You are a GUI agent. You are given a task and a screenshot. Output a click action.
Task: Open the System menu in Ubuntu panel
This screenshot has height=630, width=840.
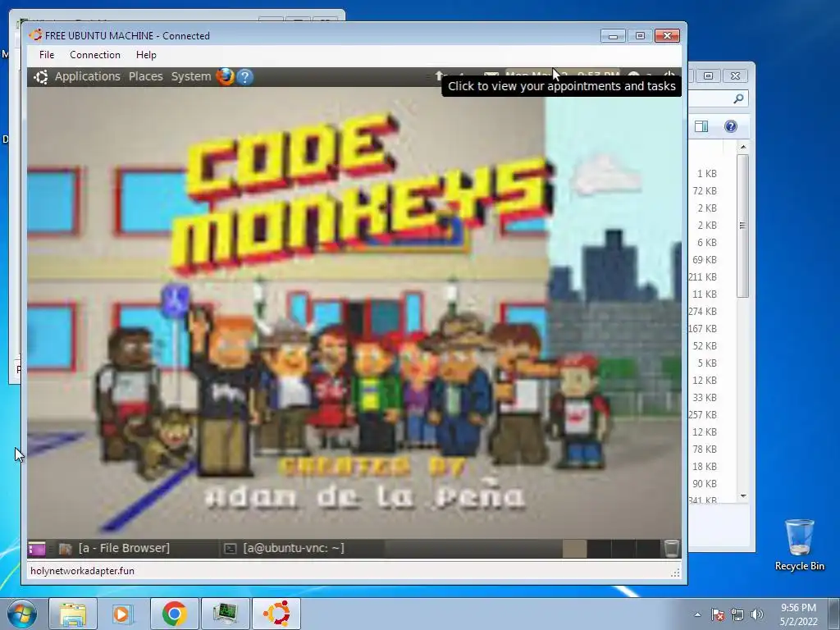point(190,76)
